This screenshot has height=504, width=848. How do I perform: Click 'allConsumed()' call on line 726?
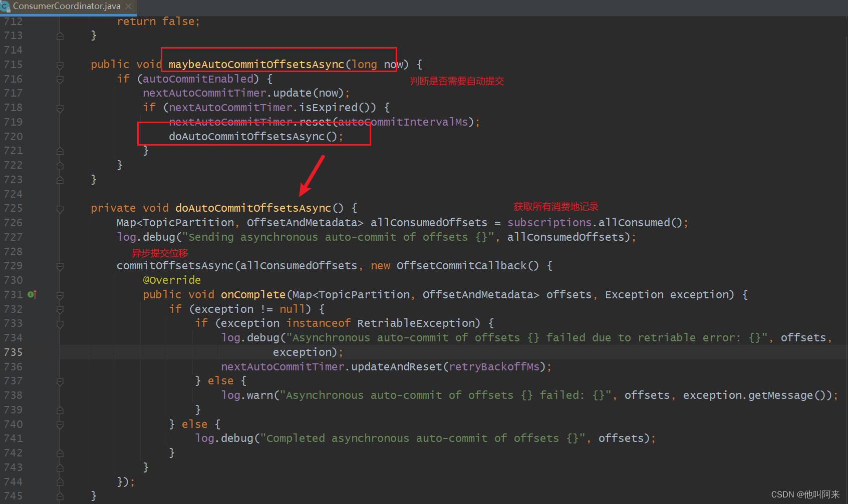tap(640, 223)
